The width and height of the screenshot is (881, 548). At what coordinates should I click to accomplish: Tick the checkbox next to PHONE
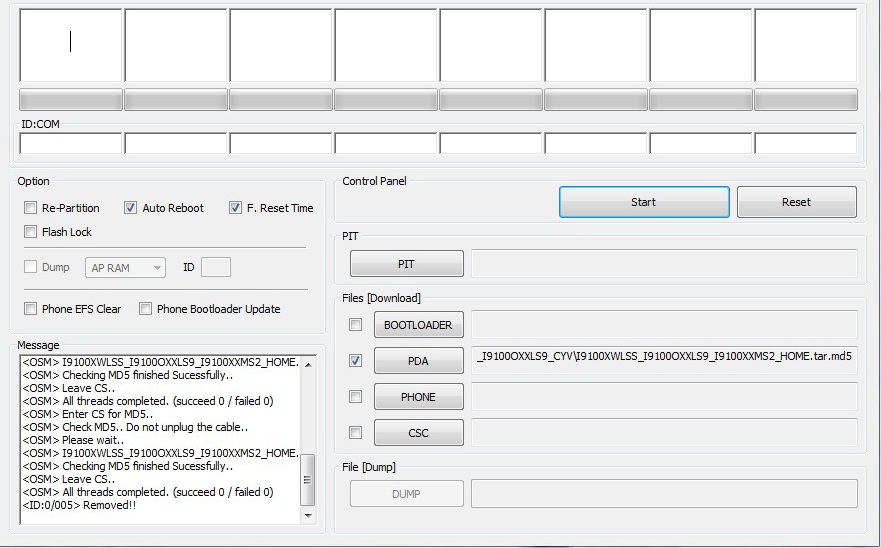(355, 397)
